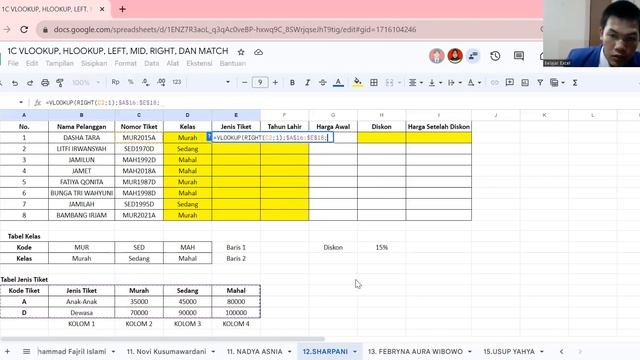Toggle strikethrough formatting

[323, 83]
